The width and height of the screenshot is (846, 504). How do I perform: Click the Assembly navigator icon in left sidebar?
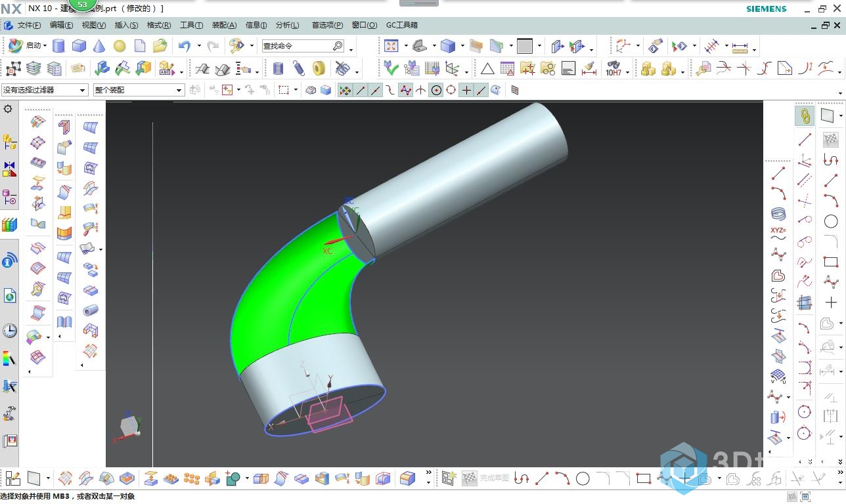[9, 141]
